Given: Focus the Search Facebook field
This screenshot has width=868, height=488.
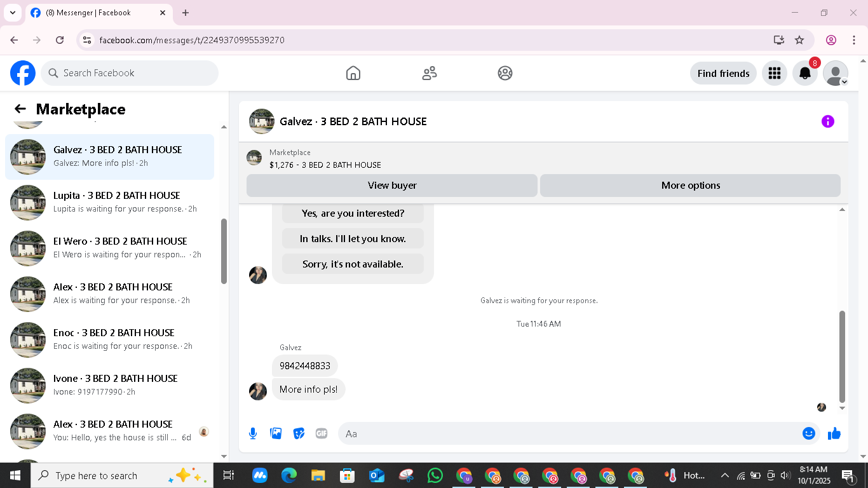Looking at the screenshot, I should (130, 73).
